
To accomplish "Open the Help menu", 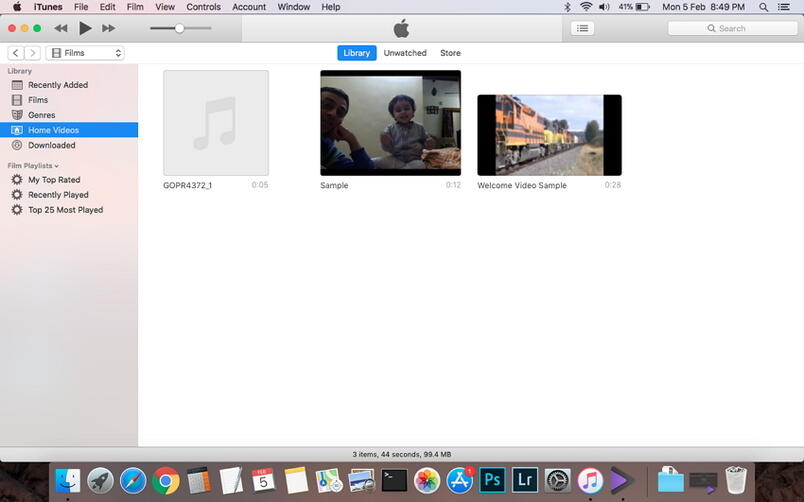I will point(331,7).
